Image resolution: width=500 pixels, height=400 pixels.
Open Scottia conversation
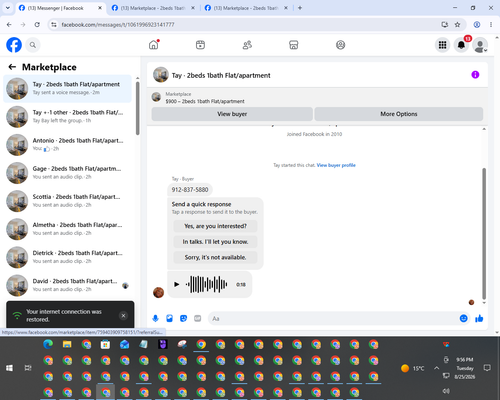67,201
